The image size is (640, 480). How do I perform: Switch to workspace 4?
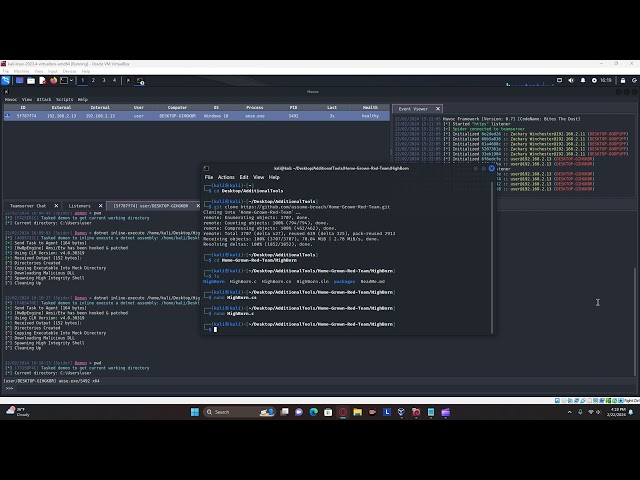114,80
